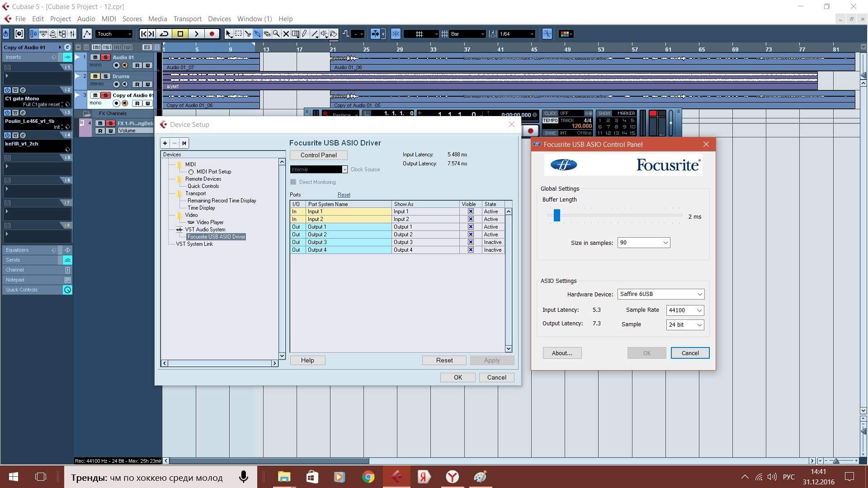The height and width of the screenshot is (488, 868).
Task: Open the Hardware Device dropdown
Action: tap(660, 294)
